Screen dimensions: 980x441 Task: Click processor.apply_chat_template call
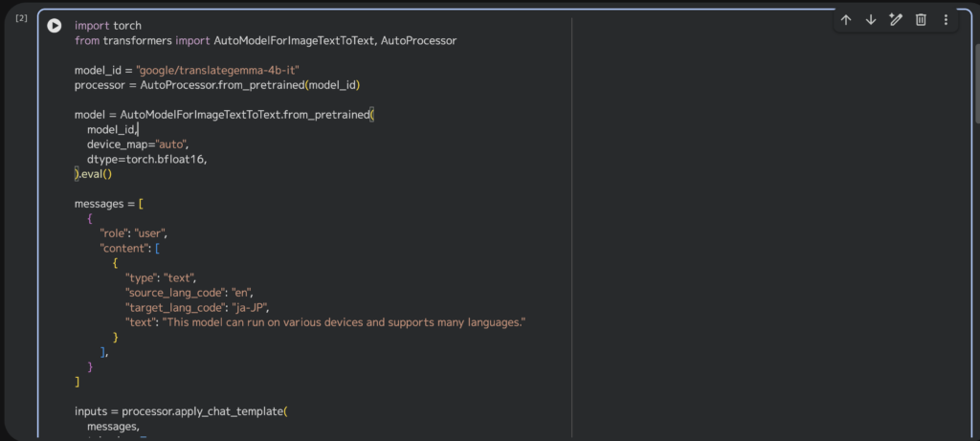(x=203, y=411)
